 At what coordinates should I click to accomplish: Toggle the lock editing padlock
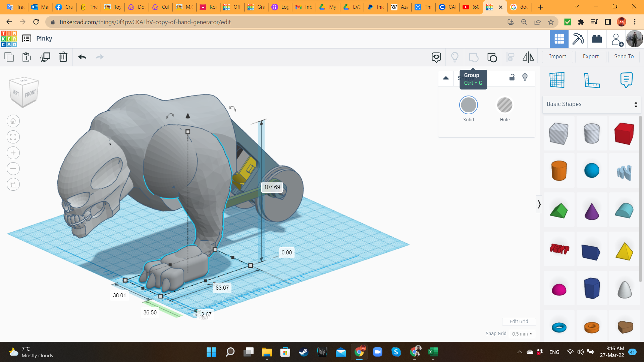pyautogui.click(x=512, y=77)
